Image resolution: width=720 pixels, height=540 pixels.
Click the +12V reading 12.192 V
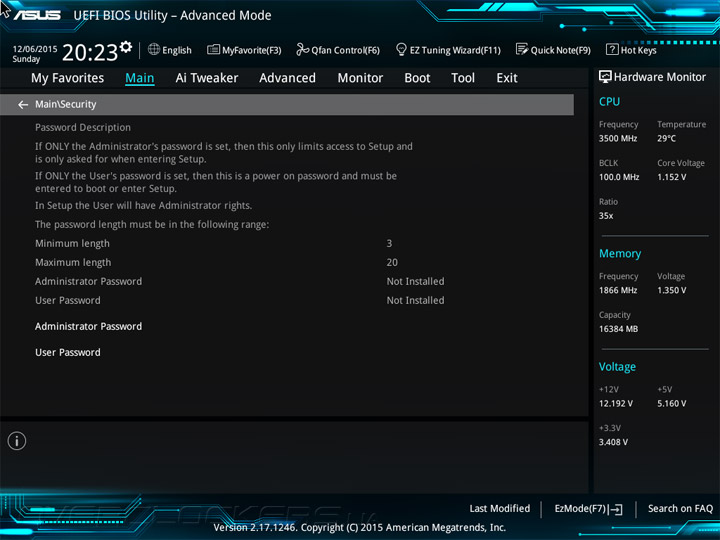[x=616, y=404]
